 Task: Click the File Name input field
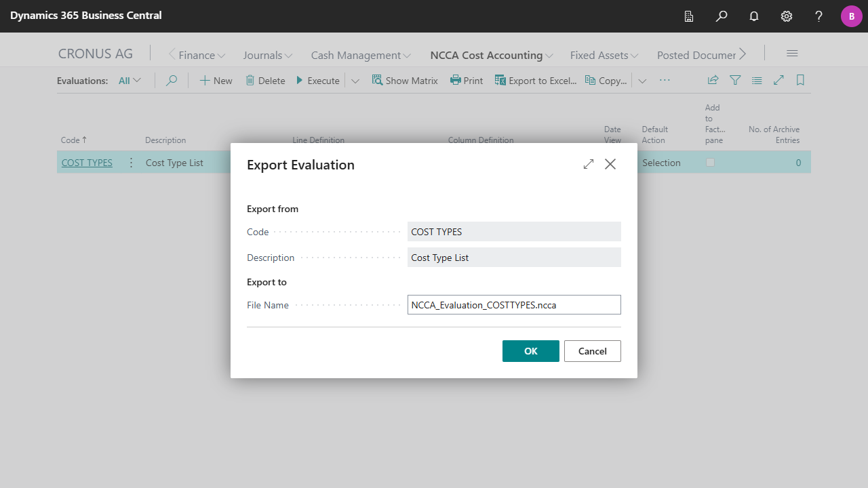click(513, 305)
